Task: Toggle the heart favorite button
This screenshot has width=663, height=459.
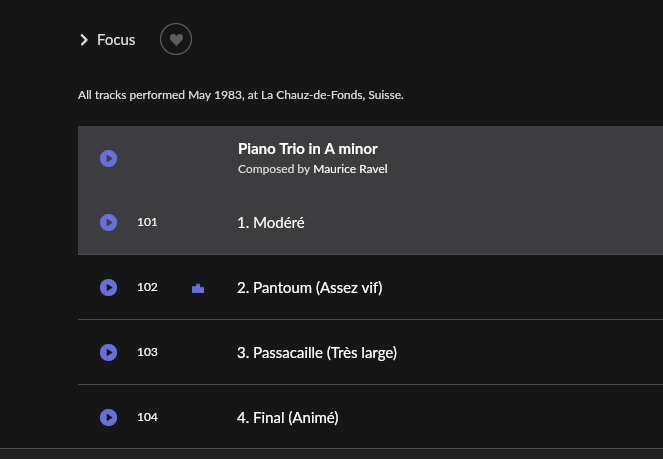Action: 176,39
